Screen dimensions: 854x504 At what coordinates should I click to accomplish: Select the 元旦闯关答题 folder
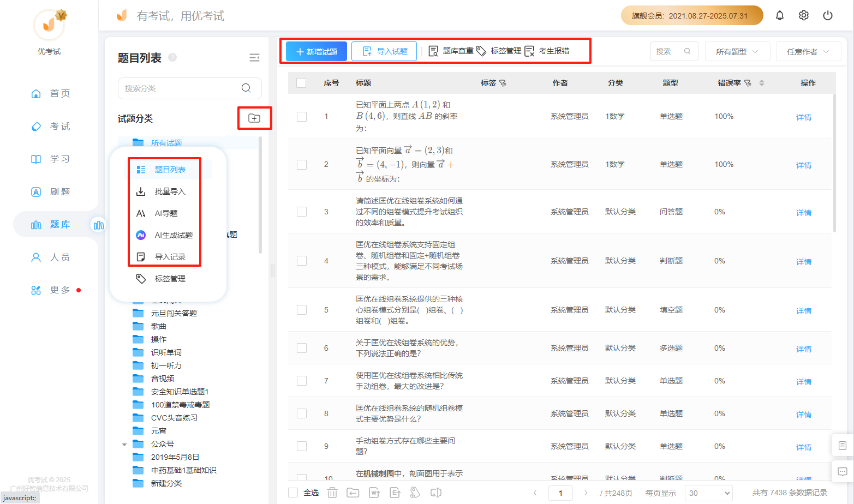(174, 313)
